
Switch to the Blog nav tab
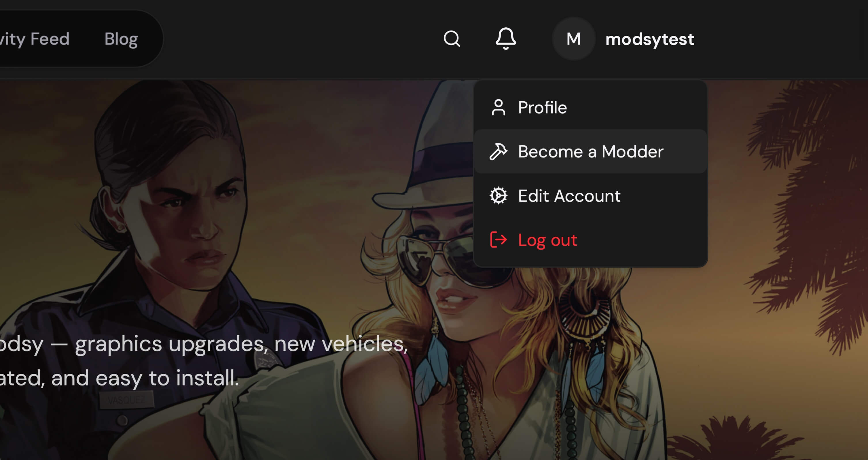pos(121,39)
